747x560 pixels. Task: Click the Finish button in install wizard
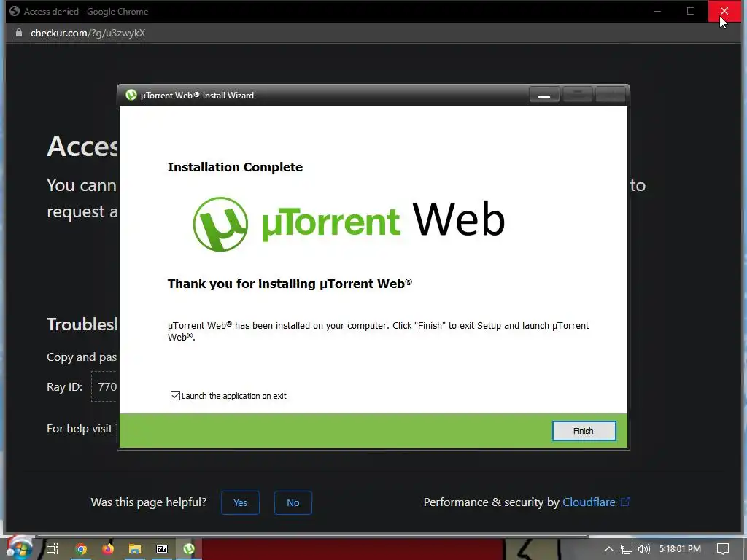[584, 431]
